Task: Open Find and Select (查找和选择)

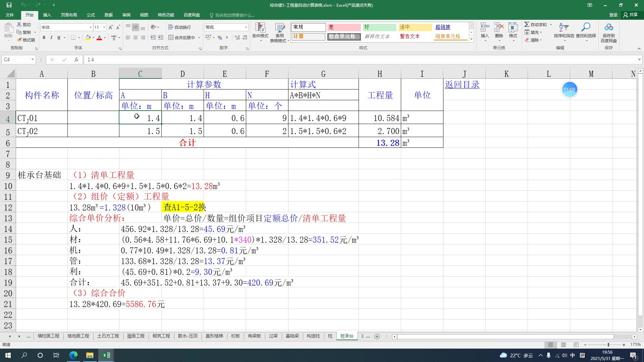Action: click(586, 32)
